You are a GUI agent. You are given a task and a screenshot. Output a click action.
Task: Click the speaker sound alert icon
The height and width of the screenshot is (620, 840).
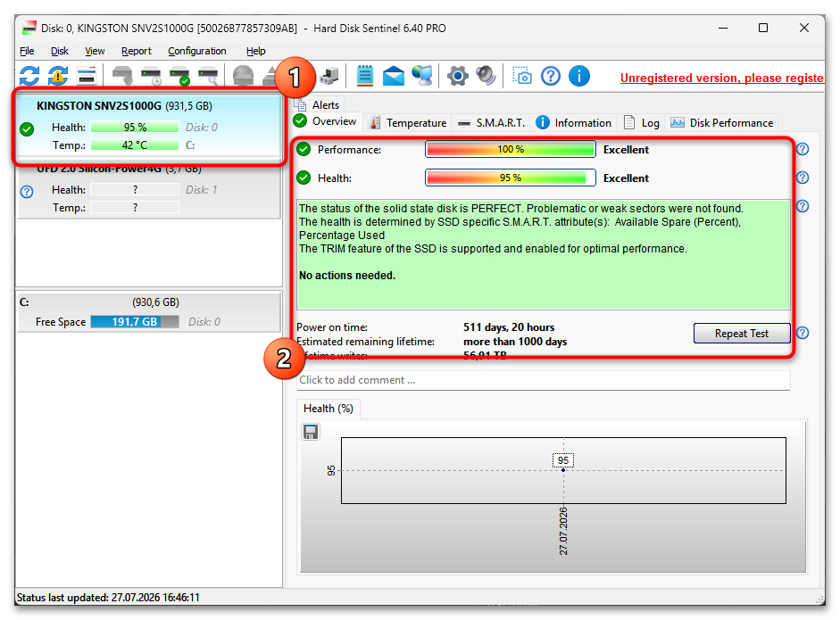click(x=486, y=76)
